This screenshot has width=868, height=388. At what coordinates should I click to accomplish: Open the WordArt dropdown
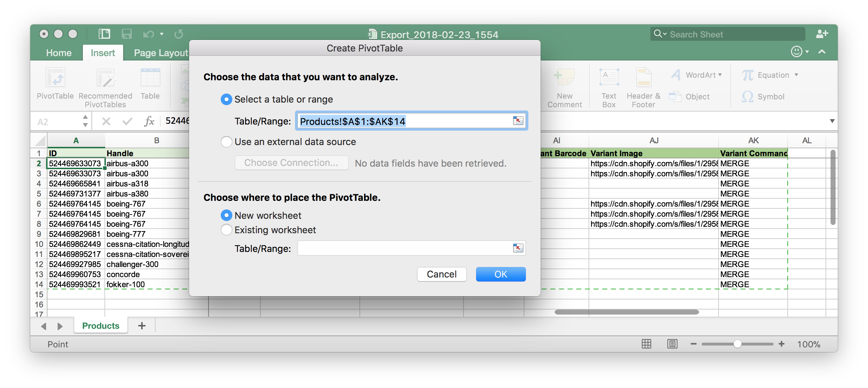point(720,75)
